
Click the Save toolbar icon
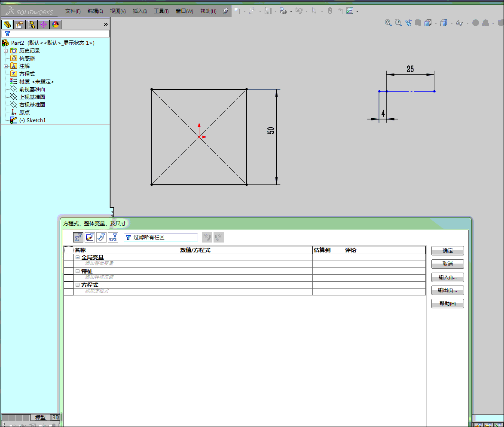(268, 11)
